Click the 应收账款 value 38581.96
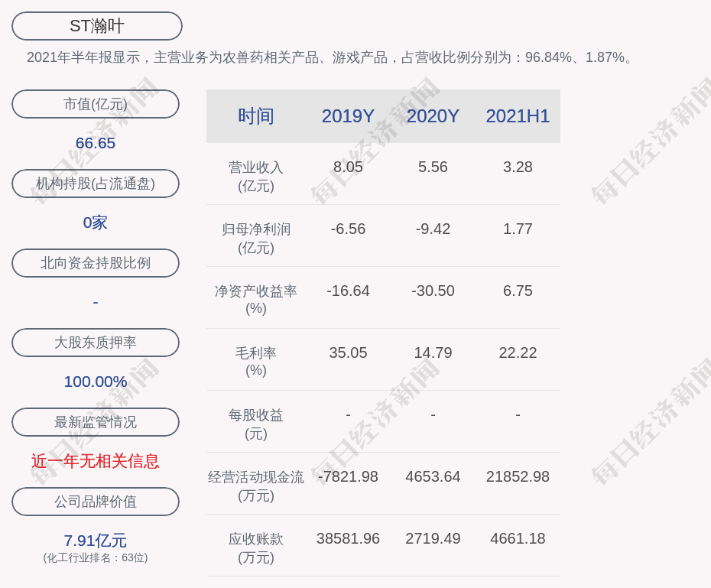This screenshot has width=711, height=588. coord(348,538)
